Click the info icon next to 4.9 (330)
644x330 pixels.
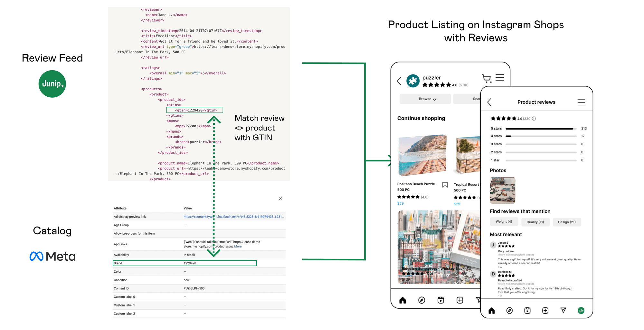(x=534, y=119)
